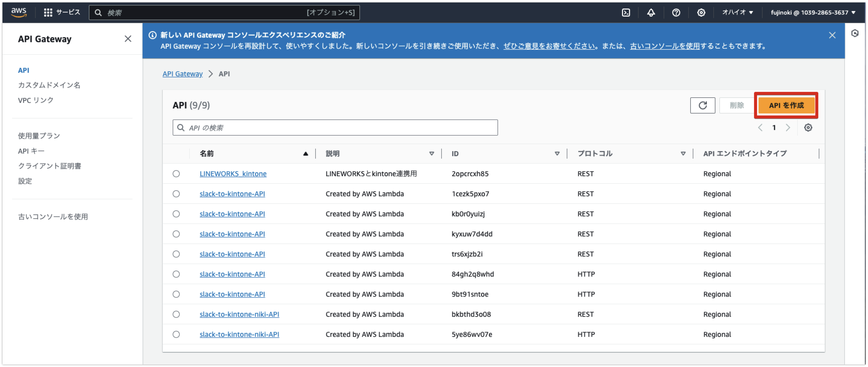868x367 pixels.
Task: Open the LINEWORKS_kintone API link
Action: click(233, 174)
